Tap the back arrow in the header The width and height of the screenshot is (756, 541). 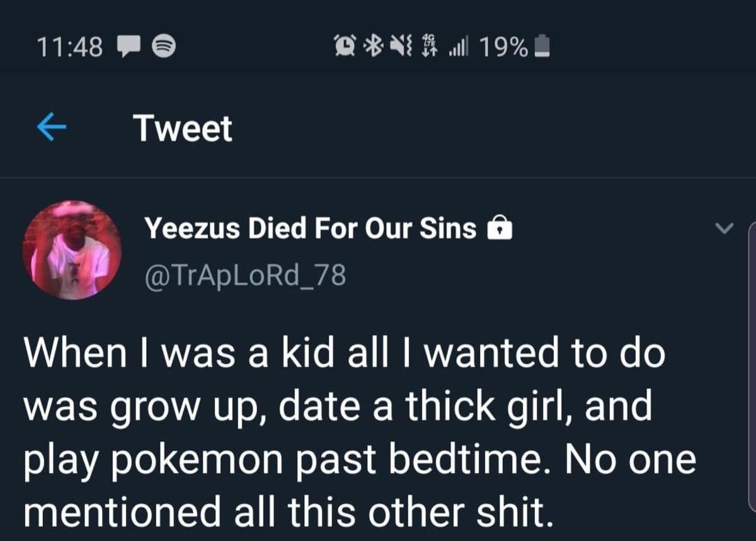(52, 128)
